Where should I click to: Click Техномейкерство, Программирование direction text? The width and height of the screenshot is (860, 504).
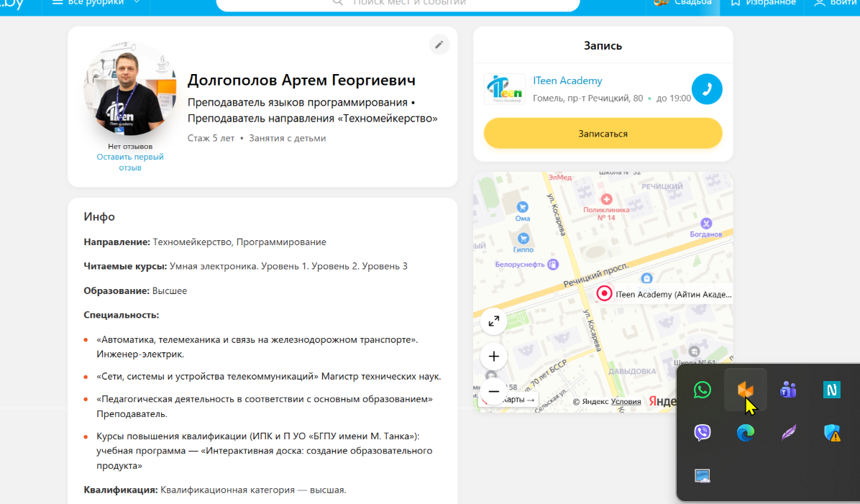pos(239,242)
